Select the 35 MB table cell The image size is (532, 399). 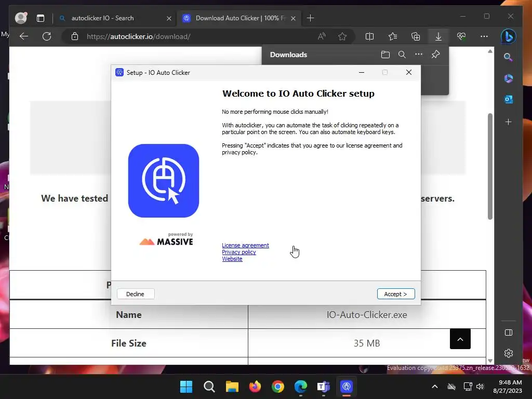[367, 343]
